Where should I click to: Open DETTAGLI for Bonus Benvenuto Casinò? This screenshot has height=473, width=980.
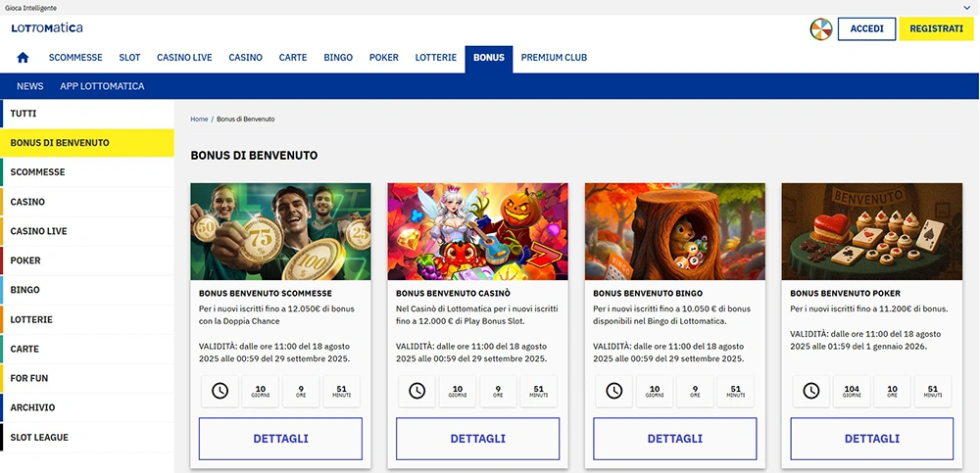point(478,439)
